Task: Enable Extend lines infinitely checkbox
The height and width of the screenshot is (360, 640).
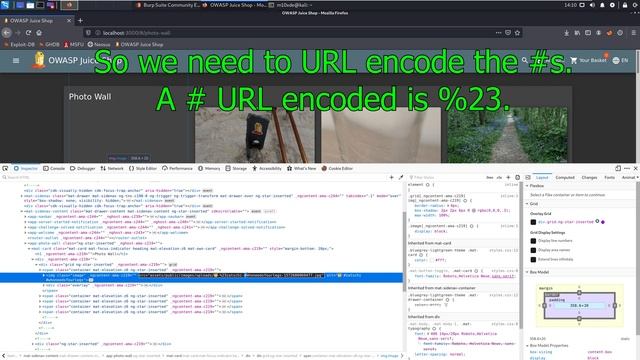Action: [x=533, y=259]
